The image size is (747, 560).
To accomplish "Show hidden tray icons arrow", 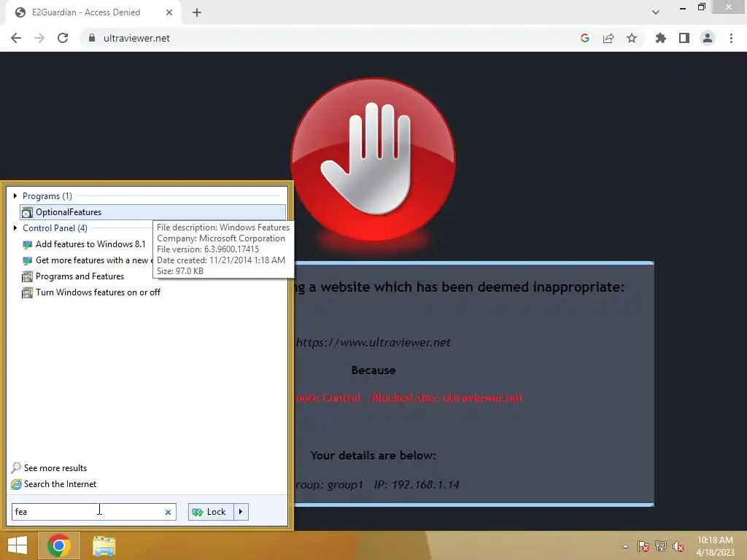I will click(x=625, y=546).
